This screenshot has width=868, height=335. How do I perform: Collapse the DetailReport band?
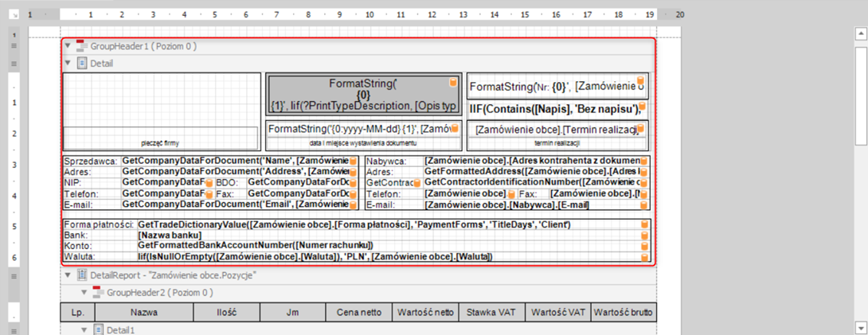pos(68,275)
